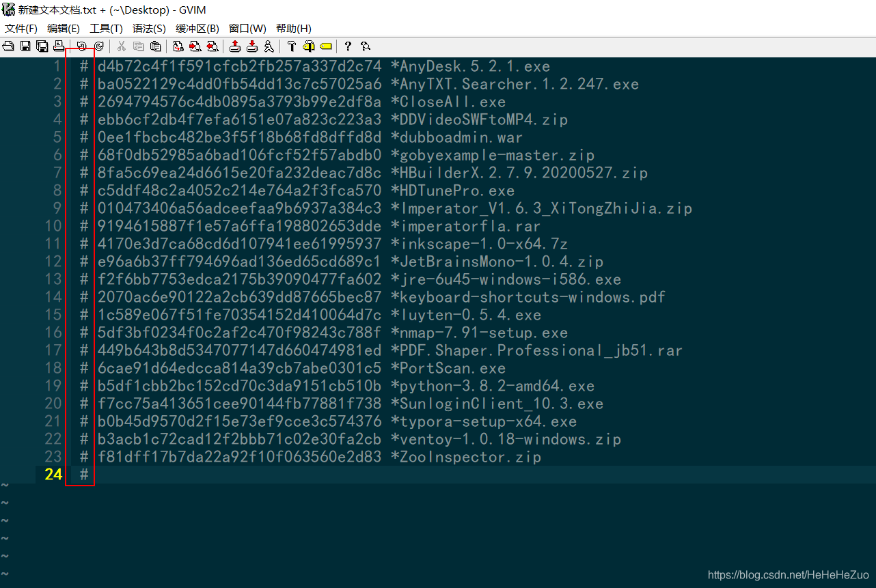The width and height of the screenshot is (876, 588).
Task: Click hash 2694794576c4db0895a3793b99e2df8a
Action: click(239, 102)
